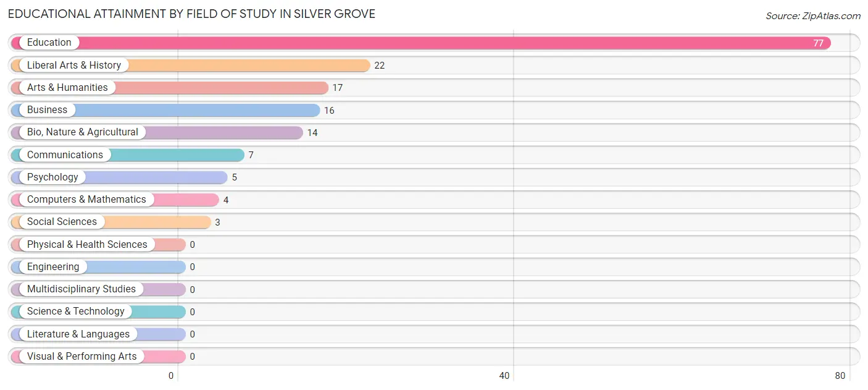Click the Social Sciences label
Screen dimensions: 868x390
click(x=62, y=222)
